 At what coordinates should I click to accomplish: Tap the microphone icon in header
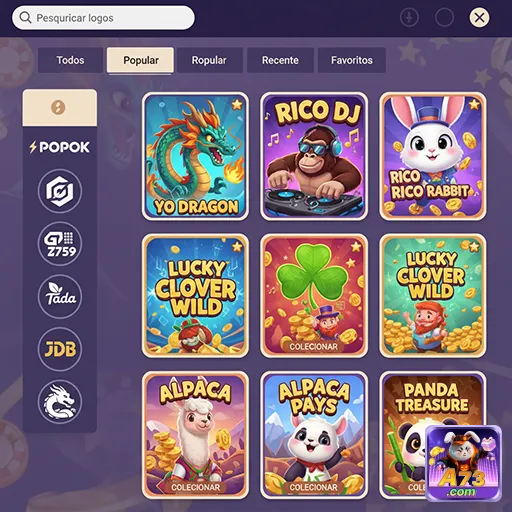point(409,17)
